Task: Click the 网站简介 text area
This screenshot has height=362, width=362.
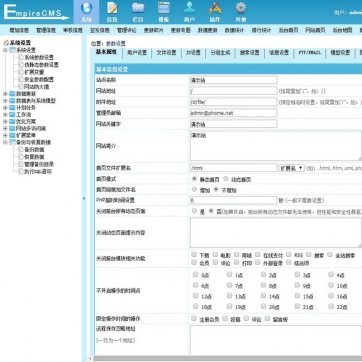Action: [276, 146]
